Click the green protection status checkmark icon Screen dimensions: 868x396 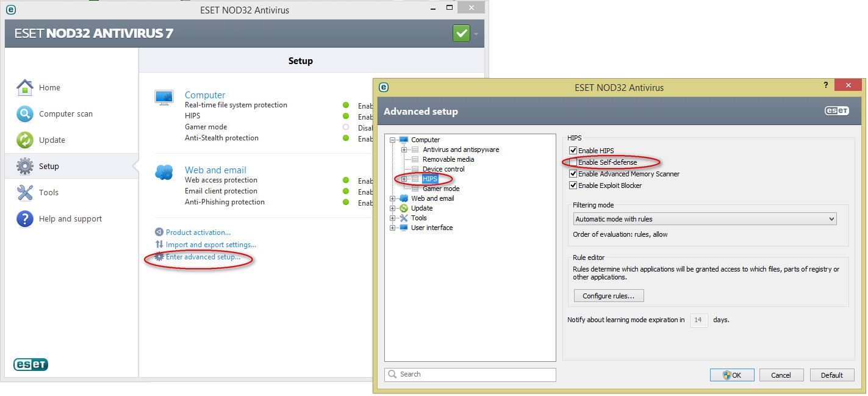tap(461, 34)
